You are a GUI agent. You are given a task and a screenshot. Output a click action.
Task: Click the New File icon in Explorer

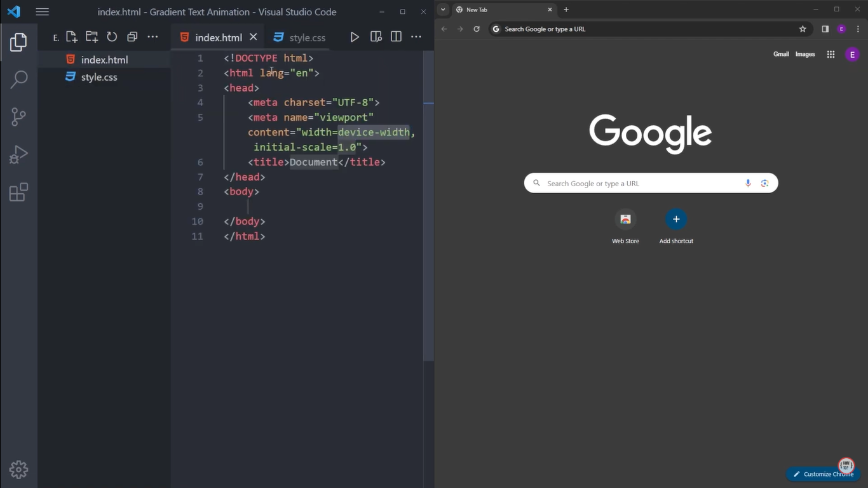[71, 37]
